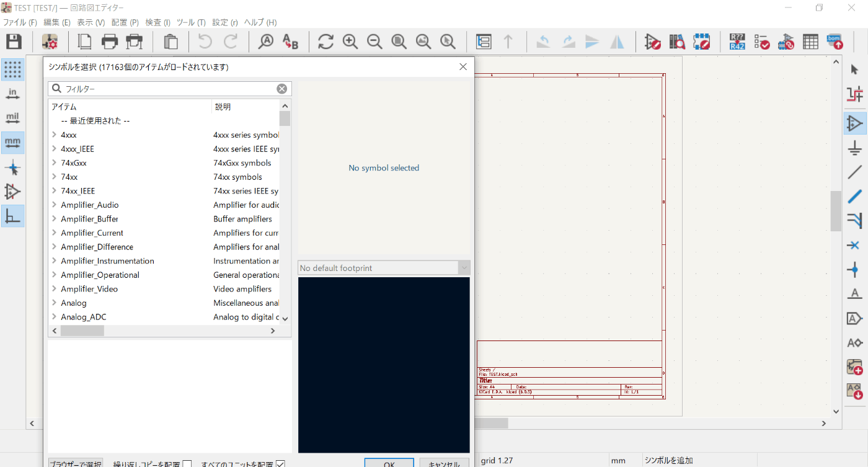This screenshot has width=868, height=467.
Task: Expand the Amplifier_Audio library
Action: click(55, 205)
